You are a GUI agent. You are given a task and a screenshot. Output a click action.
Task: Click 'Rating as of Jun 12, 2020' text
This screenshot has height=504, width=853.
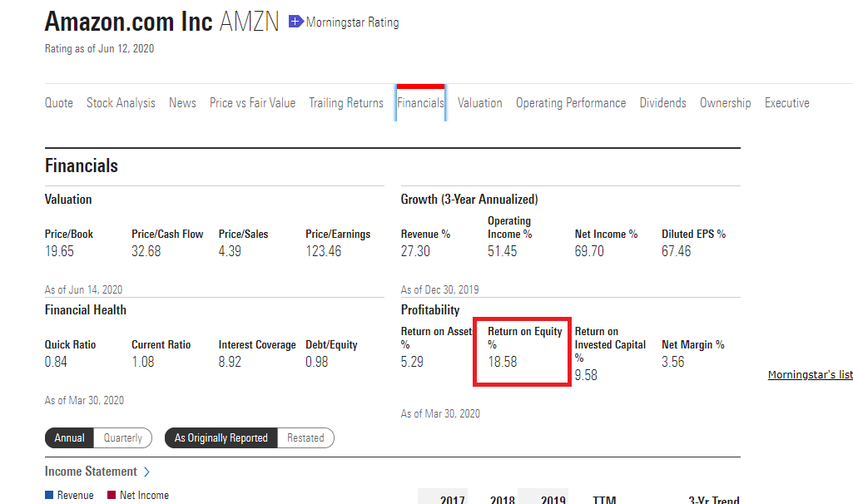tap(99, 49)
